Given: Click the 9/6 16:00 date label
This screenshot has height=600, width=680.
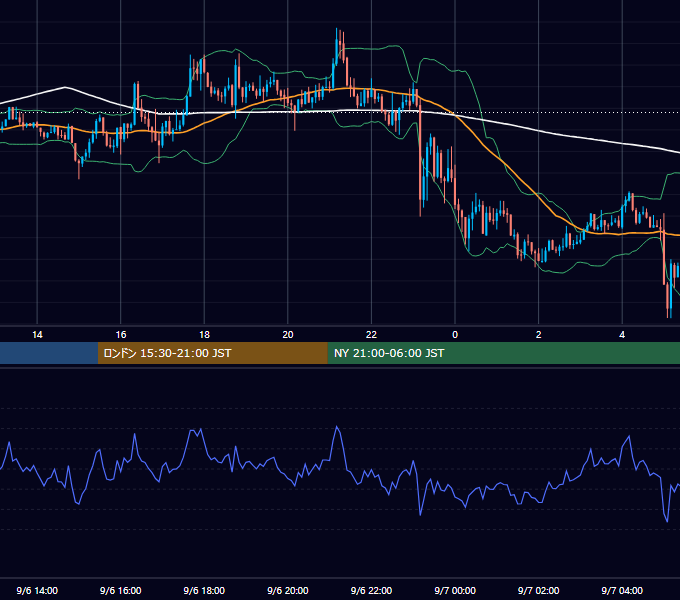Looking at the screenshot, I should tap(121, 590).
